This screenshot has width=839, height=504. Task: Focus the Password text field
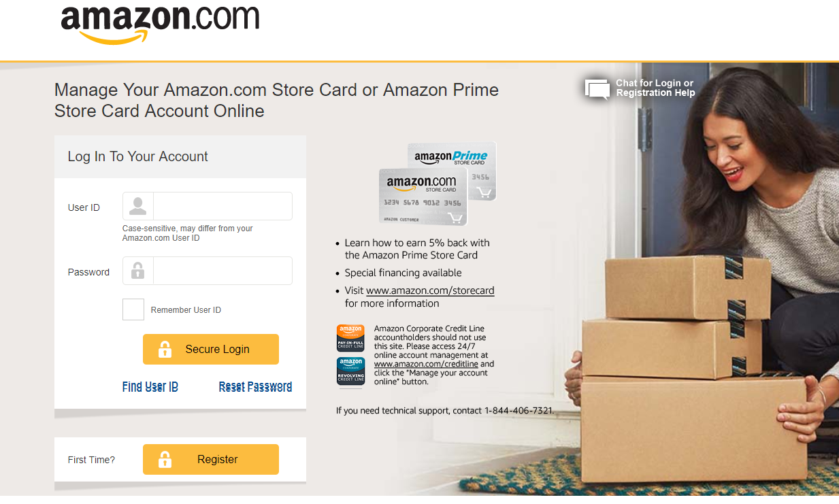[223, 271]
